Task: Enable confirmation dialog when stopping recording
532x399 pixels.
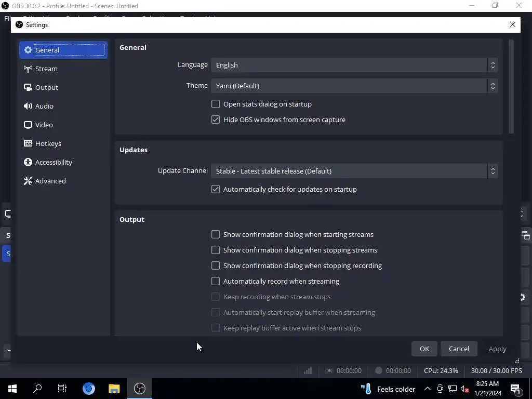Action: pyautogui.click(x=216, y=265)
